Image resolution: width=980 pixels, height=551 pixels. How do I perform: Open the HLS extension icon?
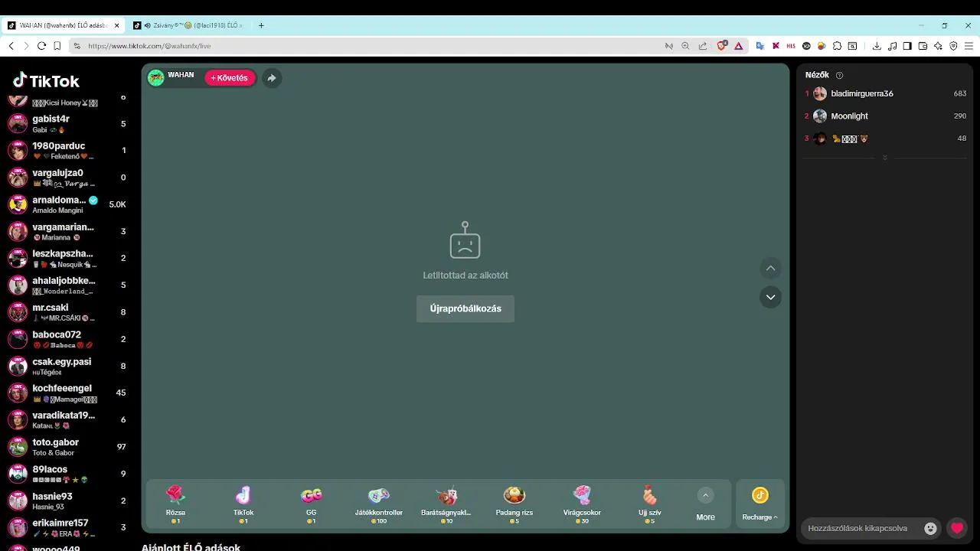[x=791, y=46]
